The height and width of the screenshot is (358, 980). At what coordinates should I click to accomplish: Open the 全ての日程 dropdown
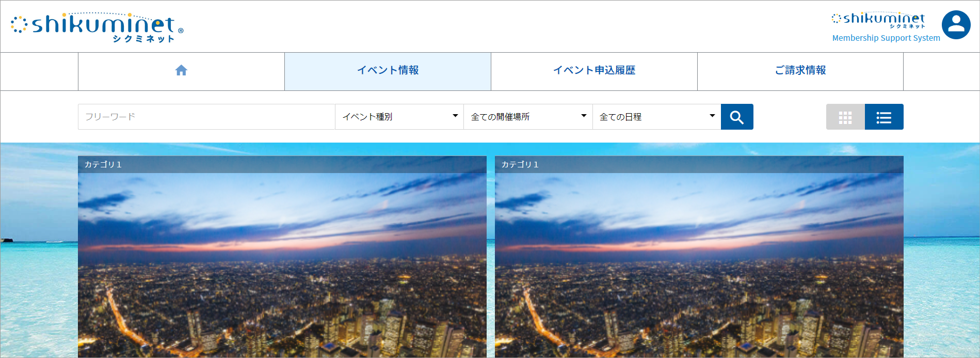point(656,117)
